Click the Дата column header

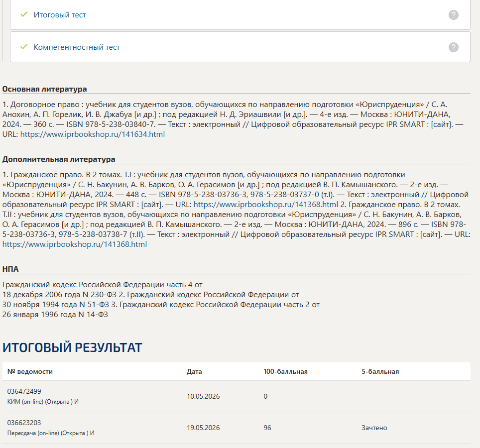(x=194, y=371)
